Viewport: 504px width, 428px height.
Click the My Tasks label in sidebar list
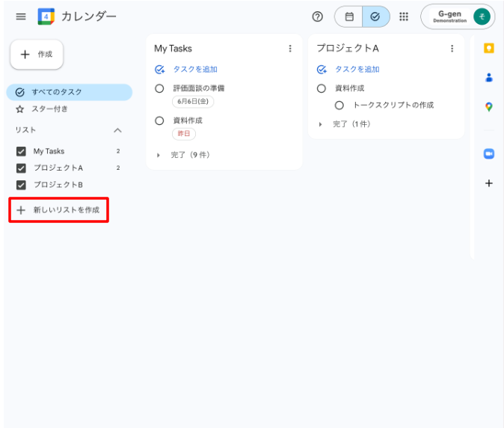point(49,151)
